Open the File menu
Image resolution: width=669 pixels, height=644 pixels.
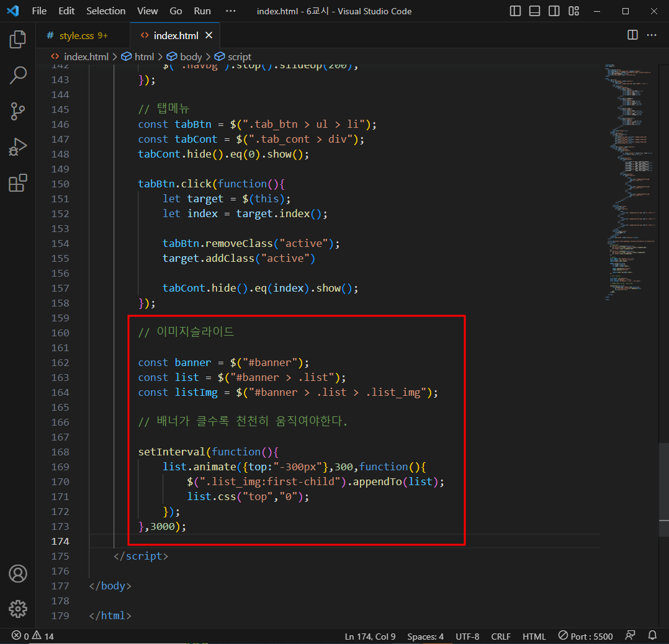coord(39,11)
